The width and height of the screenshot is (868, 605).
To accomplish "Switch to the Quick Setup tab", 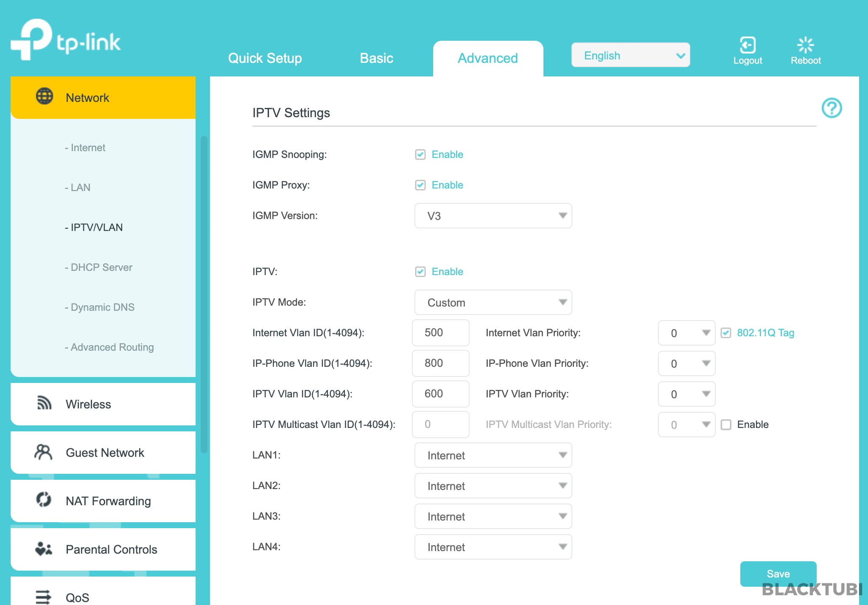I will coord(265,58).
